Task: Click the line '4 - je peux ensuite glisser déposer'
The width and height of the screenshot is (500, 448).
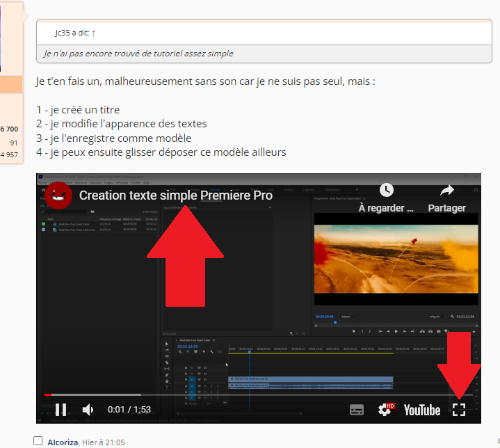Action: (161, 152)
